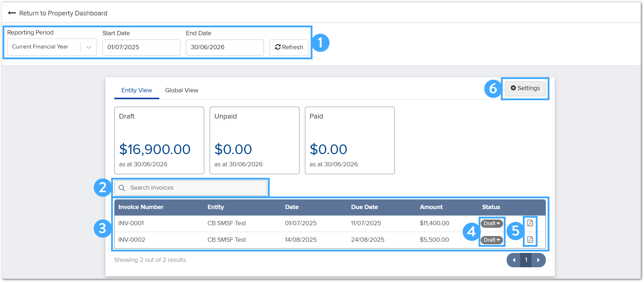Screen dimensions: 644x282
Task: Open Draft status dropdown for INV-0001
Action: point(492,223)
